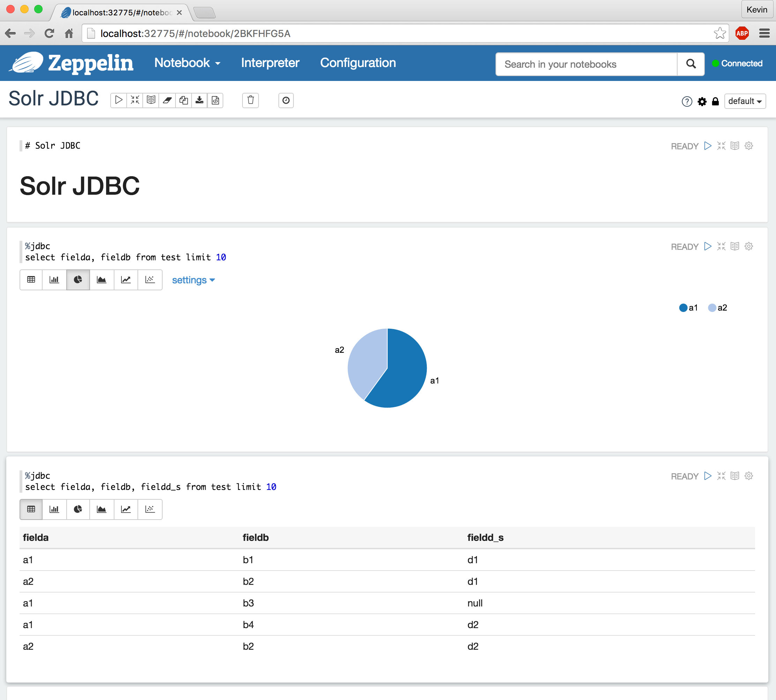Switch first jdbc result to bar chart
Image resolution: width=776 pixels, height=700 pixels.
click(54, 280)
